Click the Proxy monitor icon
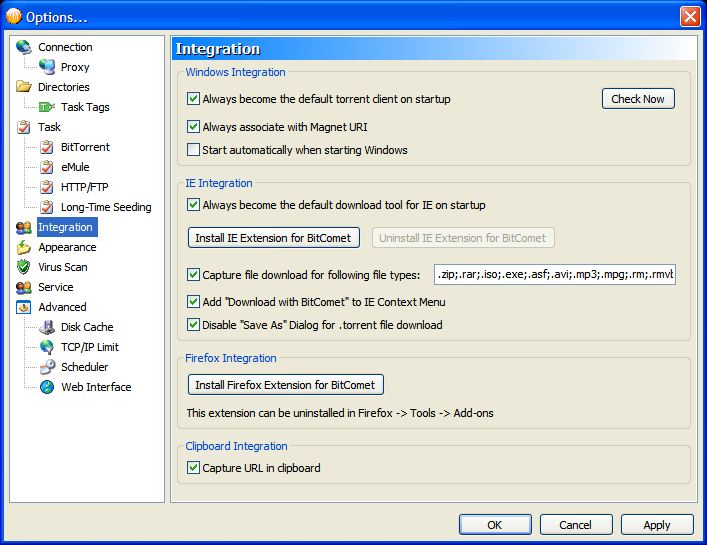This screenshot has height=545, width=707. coord(46,67)
